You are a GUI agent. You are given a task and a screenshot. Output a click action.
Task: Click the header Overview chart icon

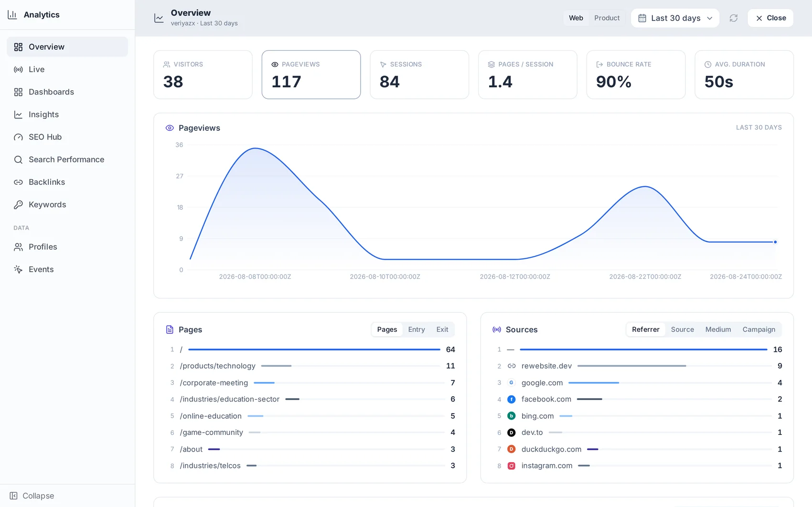coord(159,18)
